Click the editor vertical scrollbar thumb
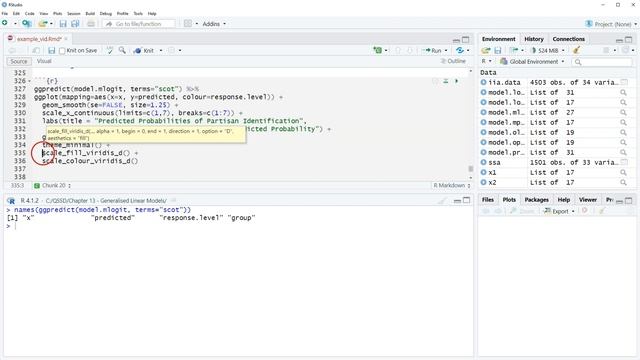This screenshot has width=640, height=360. 470,169
